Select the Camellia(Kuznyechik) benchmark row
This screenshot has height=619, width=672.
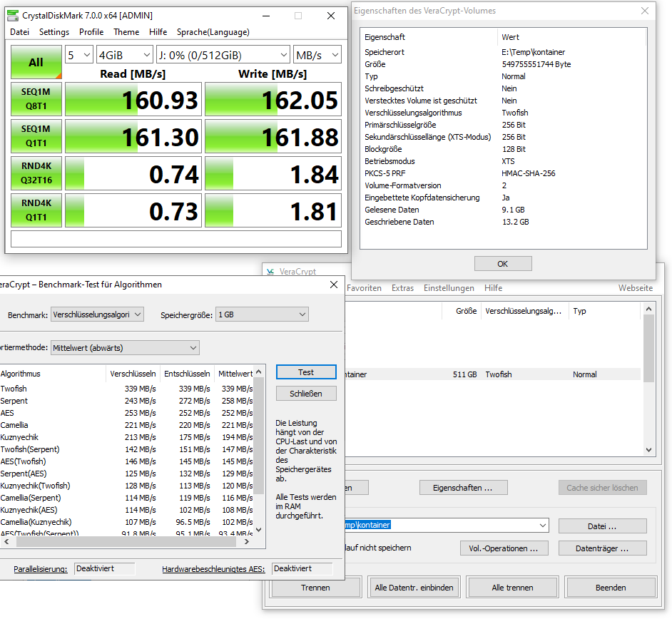point(127,522)
